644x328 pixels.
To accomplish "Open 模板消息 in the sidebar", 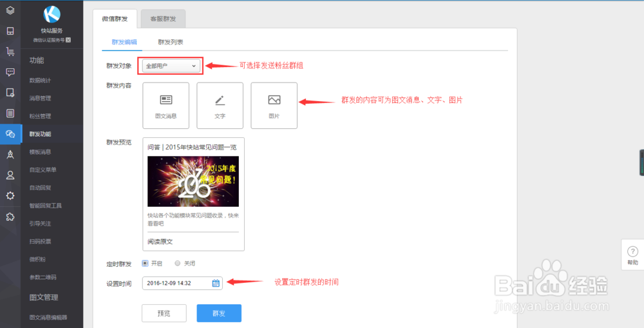I will tap(40, 152).
